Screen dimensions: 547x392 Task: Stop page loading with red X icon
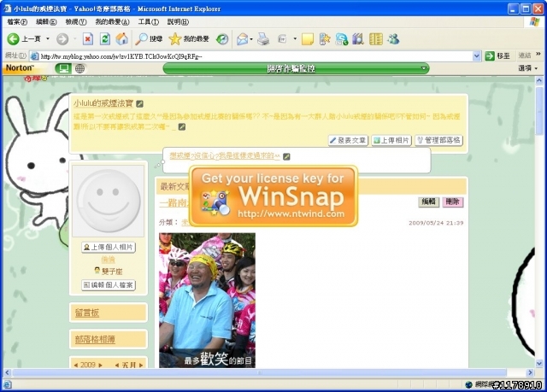coord(88,39)
